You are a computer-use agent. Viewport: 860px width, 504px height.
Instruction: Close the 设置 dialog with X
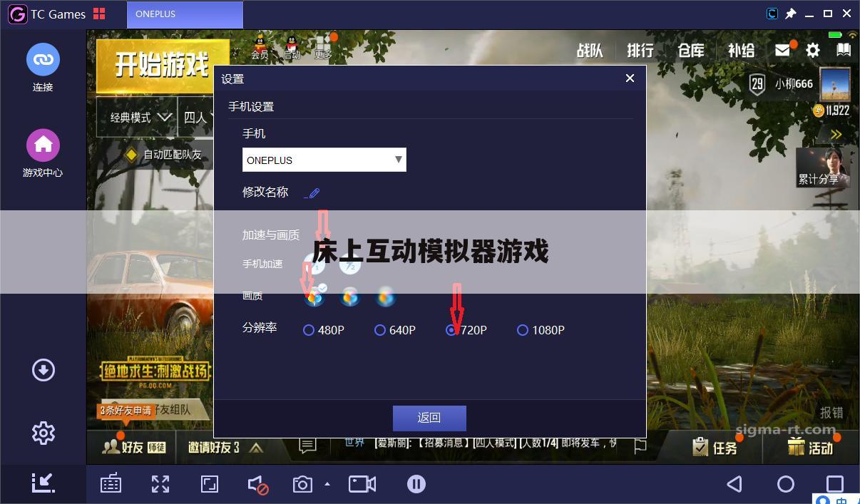(x=630, y=78)
